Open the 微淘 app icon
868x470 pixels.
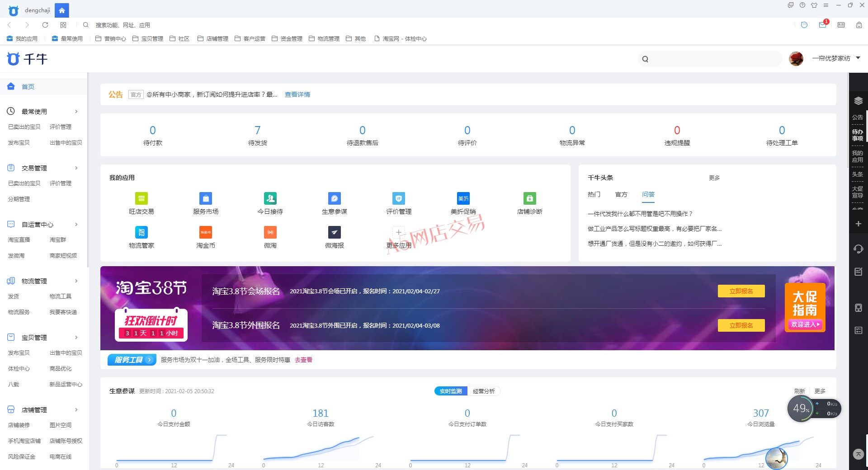tap(270, 232)
